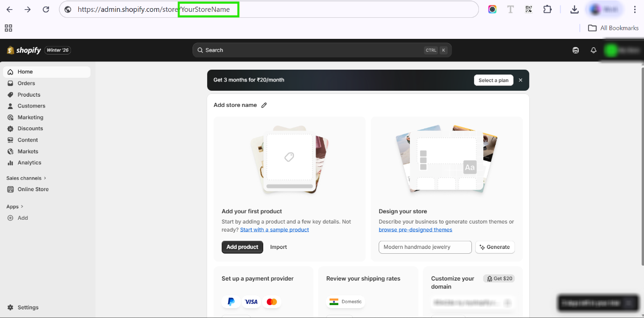The height and width of the screenshot is (318, 644).
Task: Open Discounts in the sidebar
Action: [x=30, y=128]
